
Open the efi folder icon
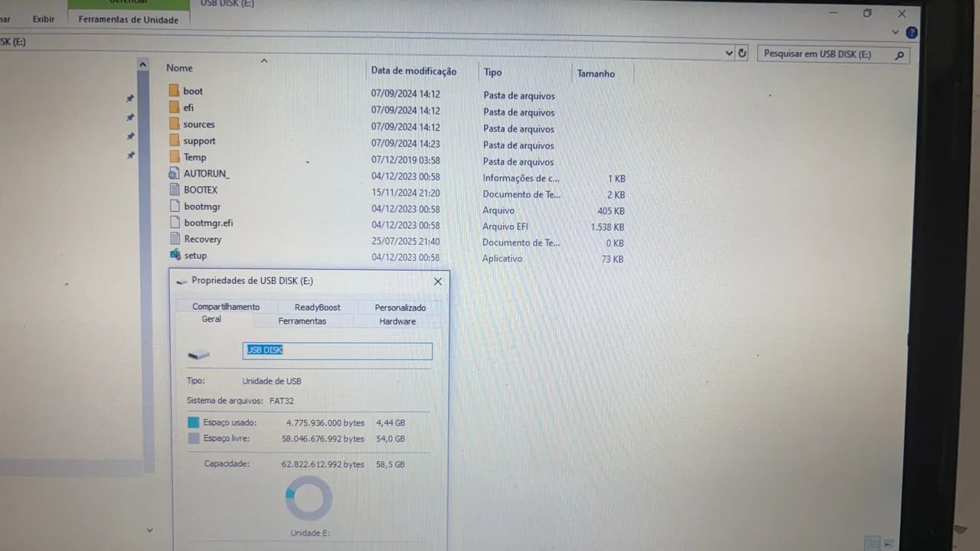[174, 107]
